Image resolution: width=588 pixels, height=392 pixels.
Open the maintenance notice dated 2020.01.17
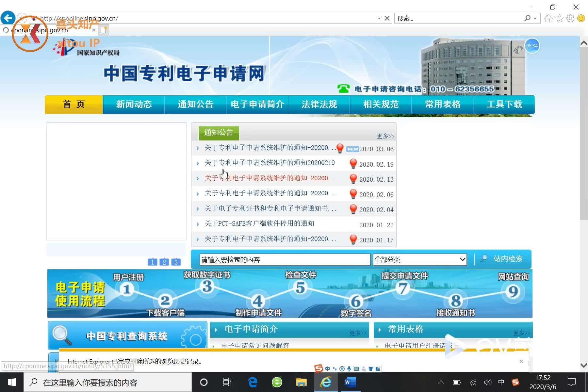[x=270, y=239]
